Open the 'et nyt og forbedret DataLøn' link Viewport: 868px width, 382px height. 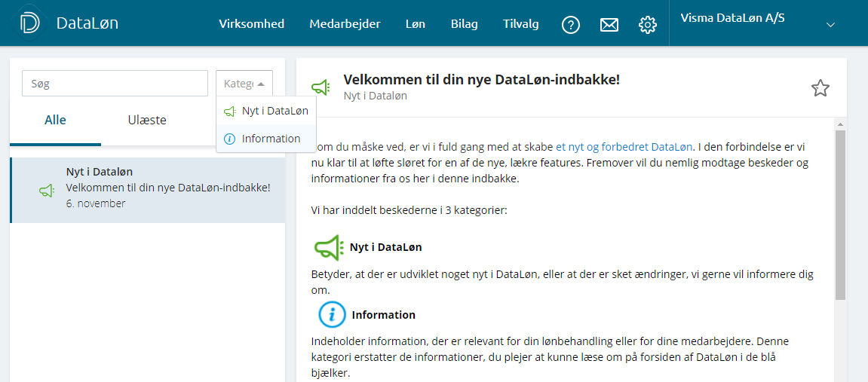(624, 147)
